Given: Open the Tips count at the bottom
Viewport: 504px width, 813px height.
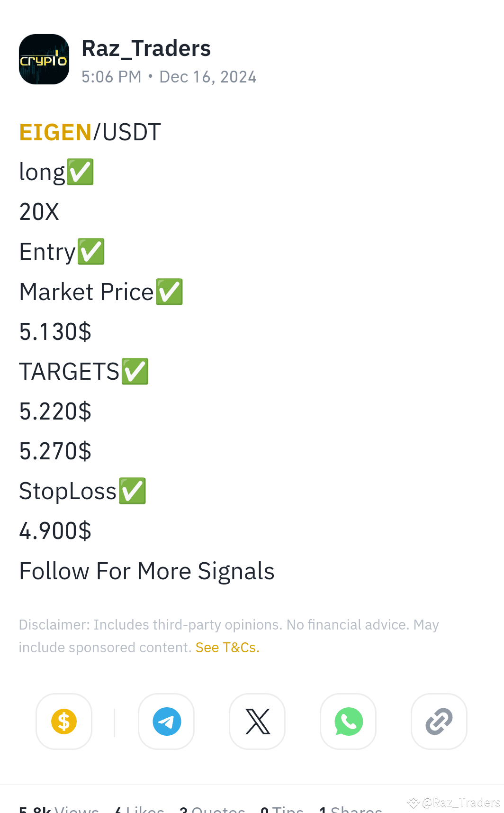Looking at the screenshot, I should [x=282, y=809].
